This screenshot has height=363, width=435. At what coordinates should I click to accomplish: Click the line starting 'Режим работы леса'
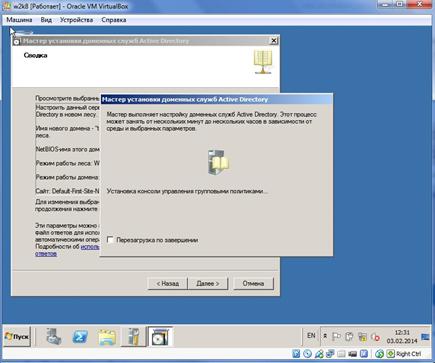(67, 163)
